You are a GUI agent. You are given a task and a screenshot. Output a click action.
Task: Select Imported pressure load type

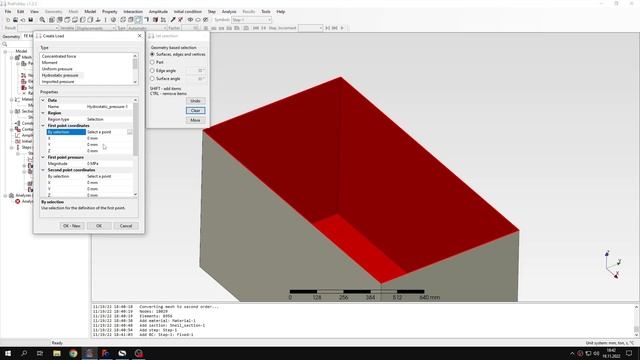(58, 82)
